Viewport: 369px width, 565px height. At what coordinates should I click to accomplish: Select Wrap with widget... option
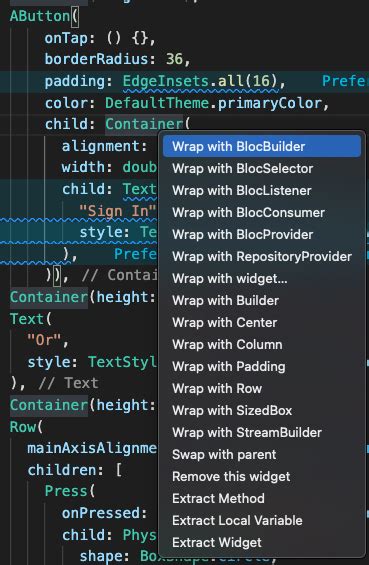pyautogui.click(x=262, y=278)
